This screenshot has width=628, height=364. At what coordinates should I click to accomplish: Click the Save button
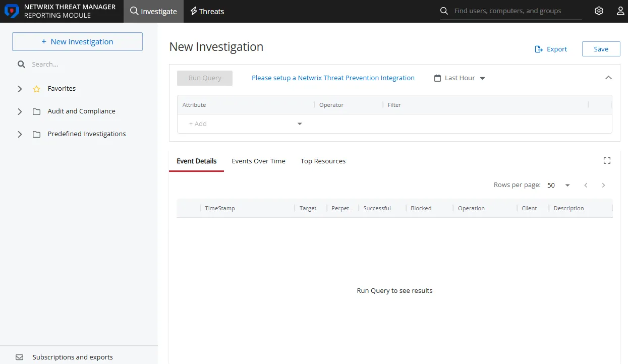(x=601, y=49)
